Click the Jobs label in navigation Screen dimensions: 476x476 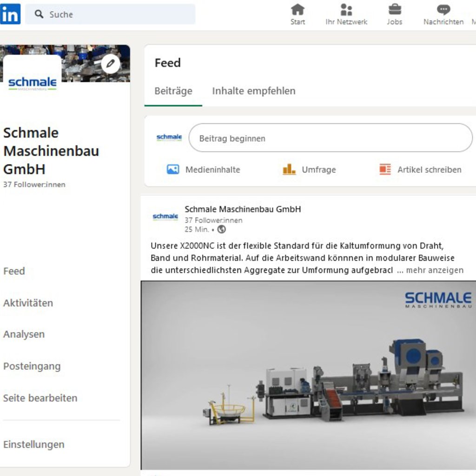pyautogui.click(x=395, y=22)
